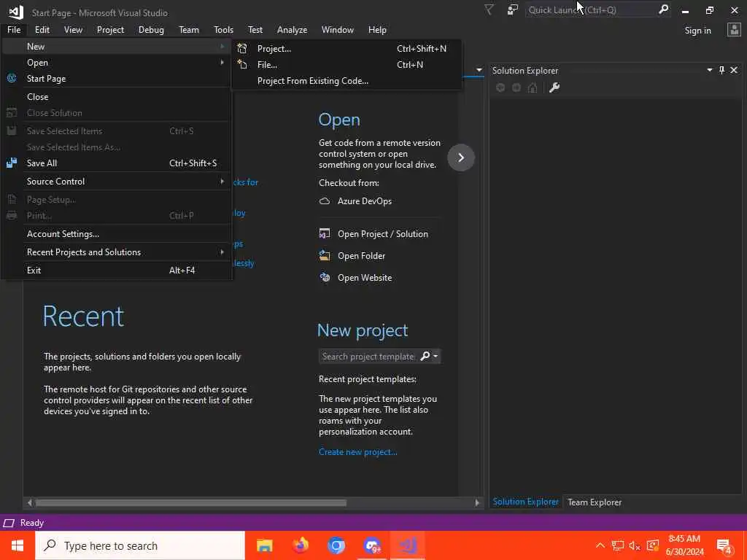Click the scroll-right arrow on Start Page
Image resolution: width=747 pixels, height=560 pixels.
tap(477, 502)
